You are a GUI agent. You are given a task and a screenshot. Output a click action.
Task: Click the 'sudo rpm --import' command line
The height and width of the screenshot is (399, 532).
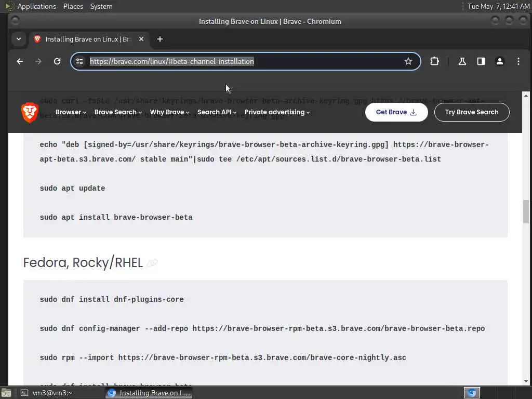coord(223,358)
